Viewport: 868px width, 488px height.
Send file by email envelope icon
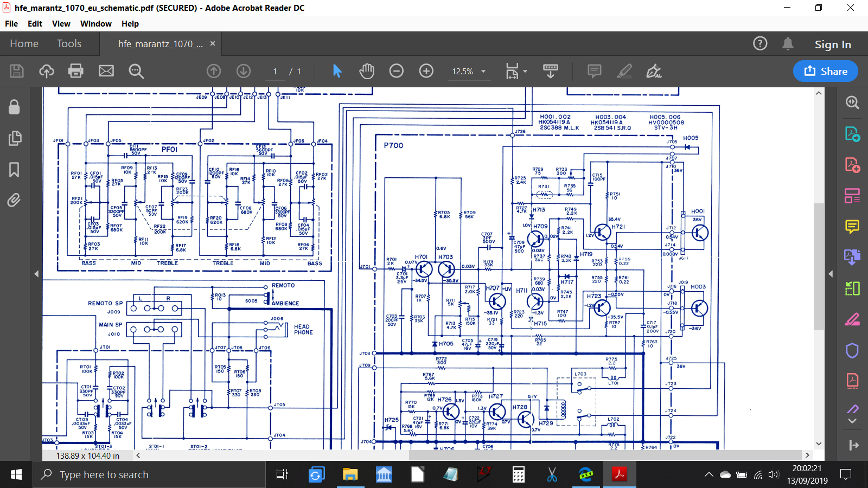point(106,71)
